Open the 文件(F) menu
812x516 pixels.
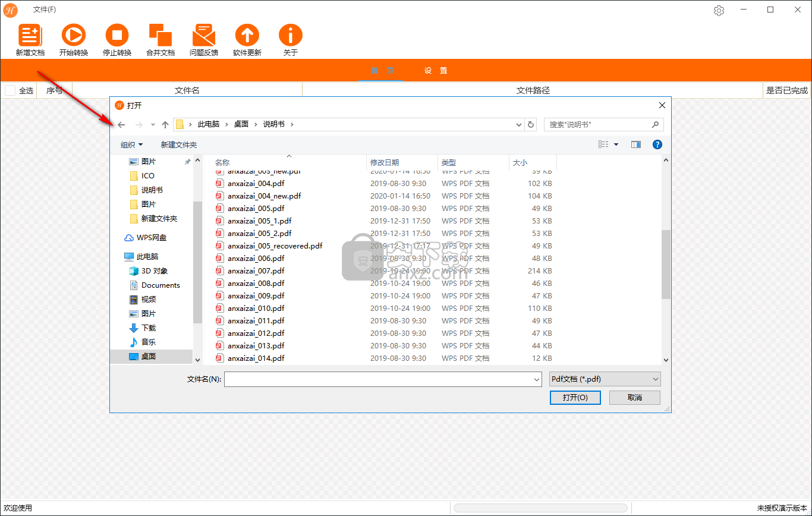[x=45, y=10]
